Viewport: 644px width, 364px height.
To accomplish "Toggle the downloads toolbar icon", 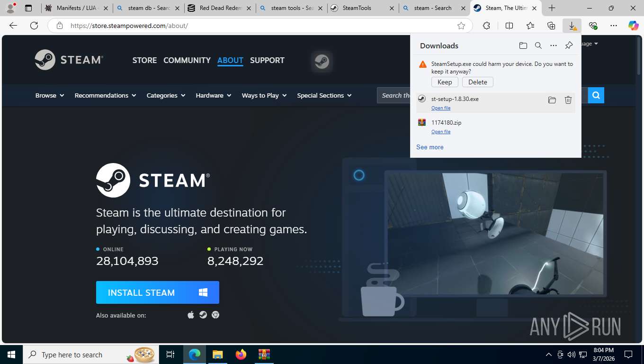I will click(572, 26).
